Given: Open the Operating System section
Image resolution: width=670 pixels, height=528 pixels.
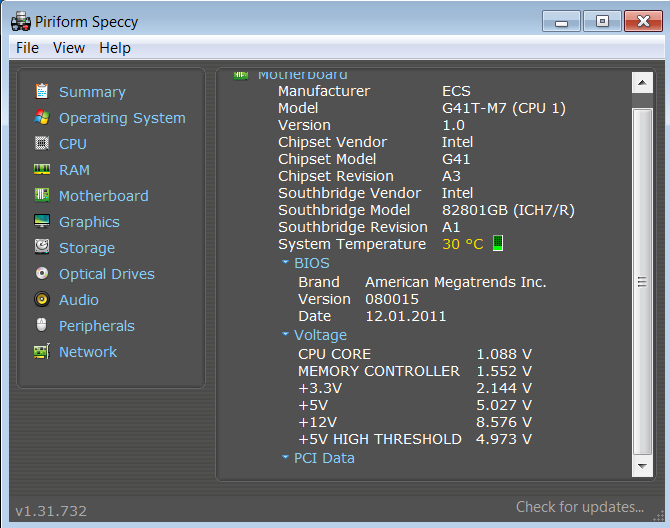Looking at the screenshot, I should pyautogui.click(x=122, y=118).
